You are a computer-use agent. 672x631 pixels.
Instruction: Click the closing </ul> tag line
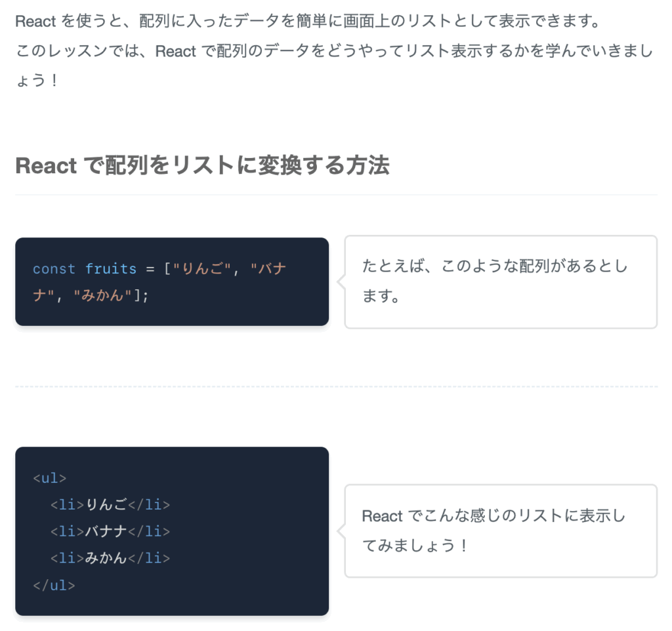(x=54, y=585)
